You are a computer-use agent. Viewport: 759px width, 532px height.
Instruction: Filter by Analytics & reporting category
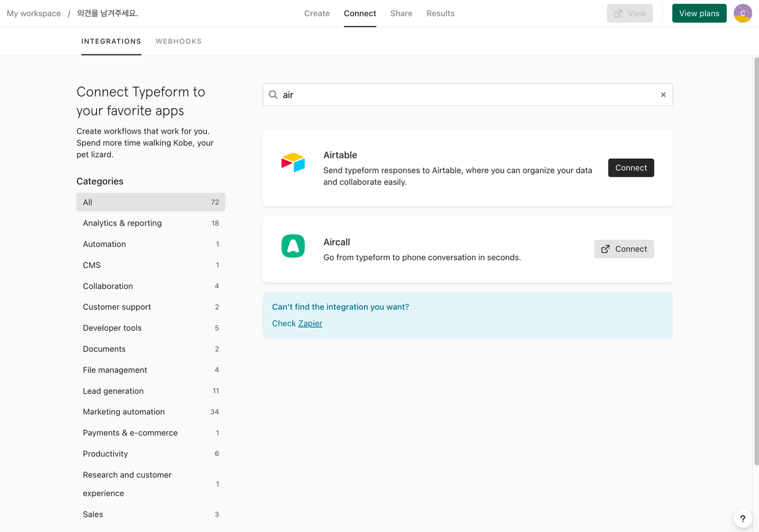point(151,223)
